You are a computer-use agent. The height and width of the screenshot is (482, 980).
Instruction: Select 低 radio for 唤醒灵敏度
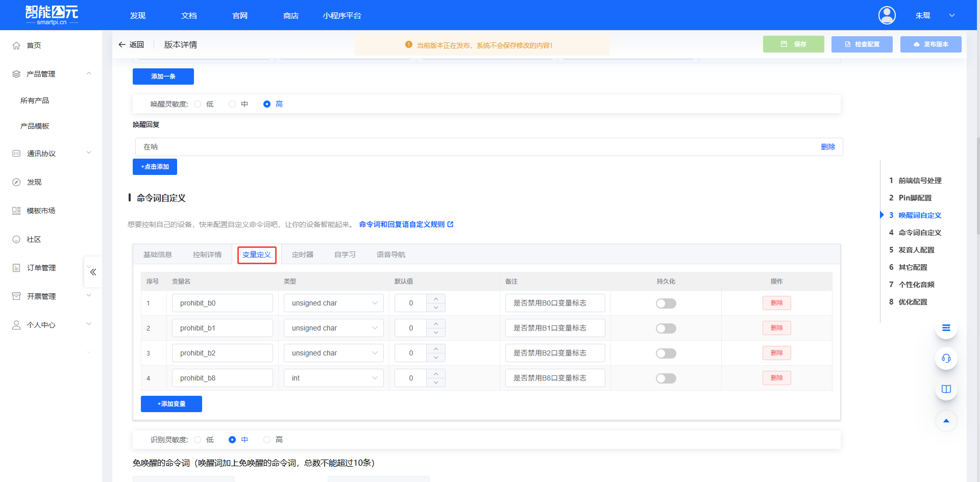point(198,104)
